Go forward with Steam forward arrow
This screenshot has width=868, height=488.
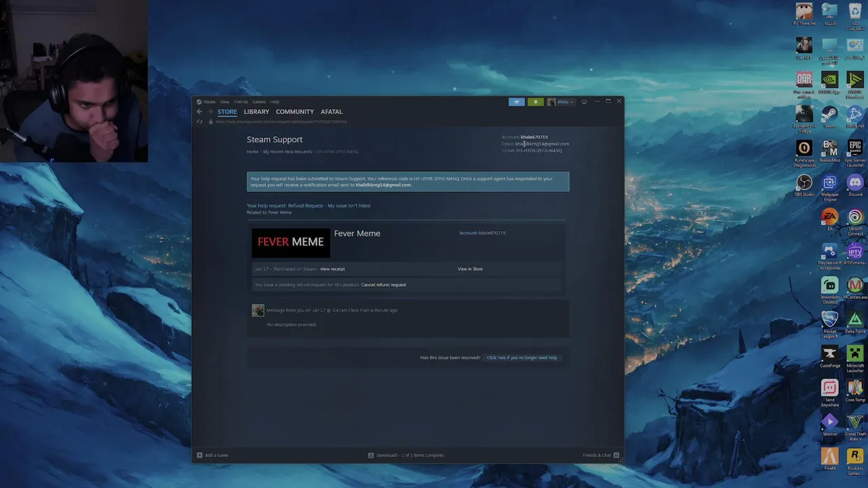coord(210,112)
